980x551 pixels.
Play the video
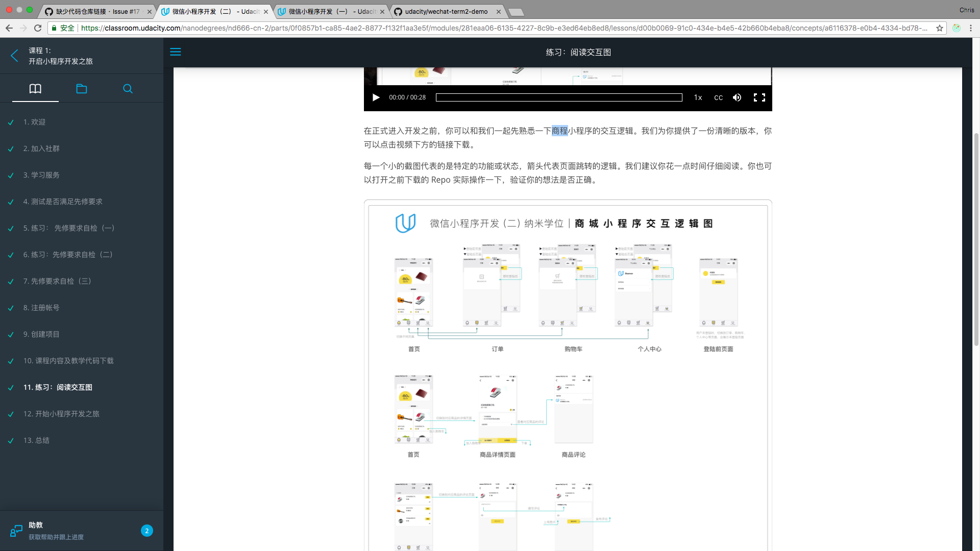[x=376, y=97]
